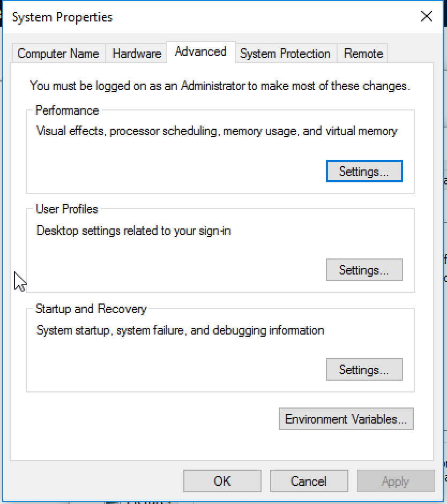This screenshot has height=504, width=447.
Task: Click the User Profiles group label
Action: coord(67,209)
